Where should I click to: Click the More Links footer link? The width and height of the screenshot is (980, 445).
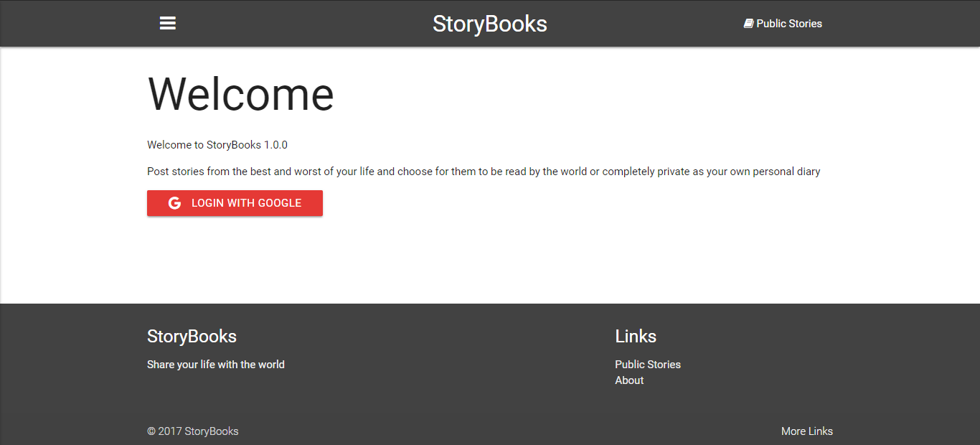807,431
